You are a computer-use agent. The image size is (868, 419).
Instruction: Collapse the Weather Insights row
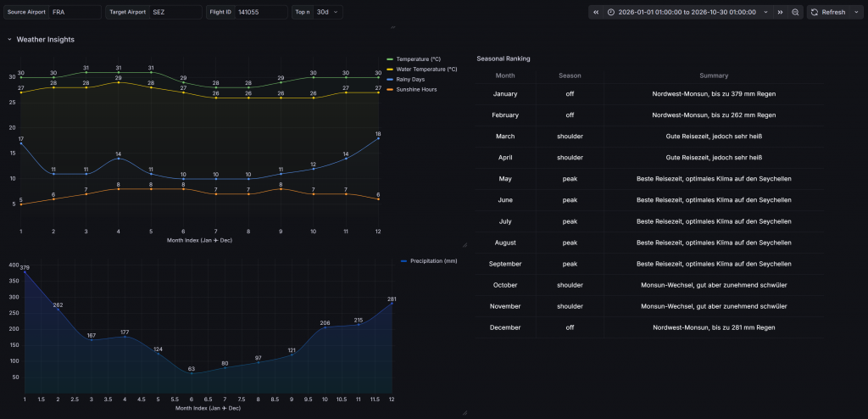point(9,40)
